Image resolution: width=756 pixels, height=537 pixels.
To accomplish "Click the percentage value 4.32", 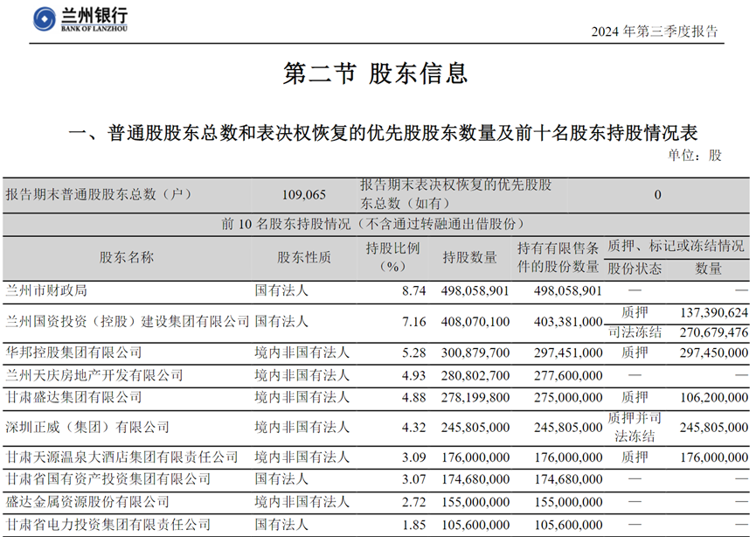I will 414,428.
